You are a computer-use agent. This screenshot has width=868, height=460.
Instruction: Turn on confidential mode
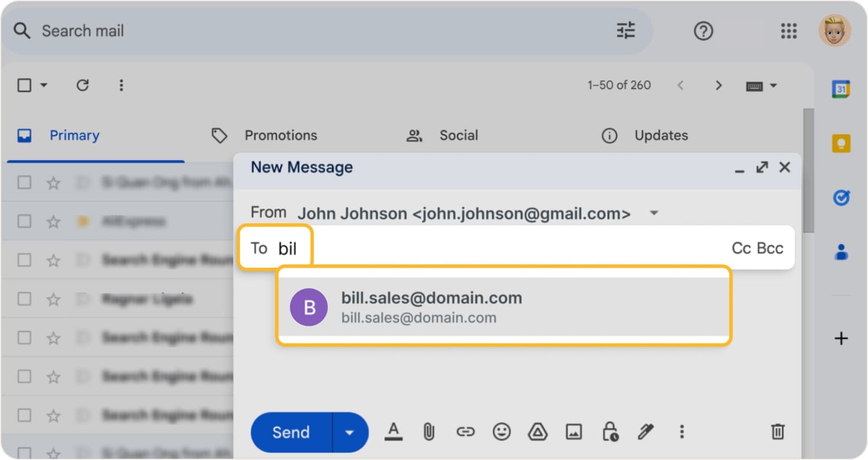click(x=610, y=432)
